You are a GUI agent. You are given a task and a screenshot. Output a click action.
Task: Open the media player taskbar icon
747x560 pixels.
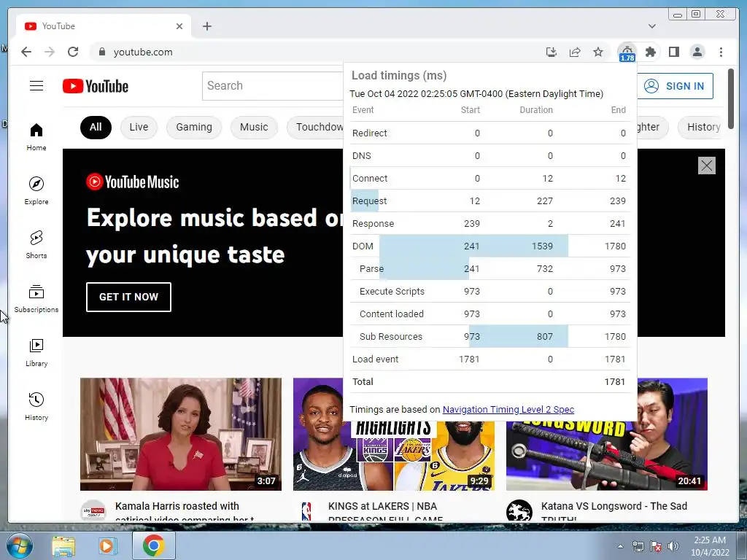click(x=108, y=546)
